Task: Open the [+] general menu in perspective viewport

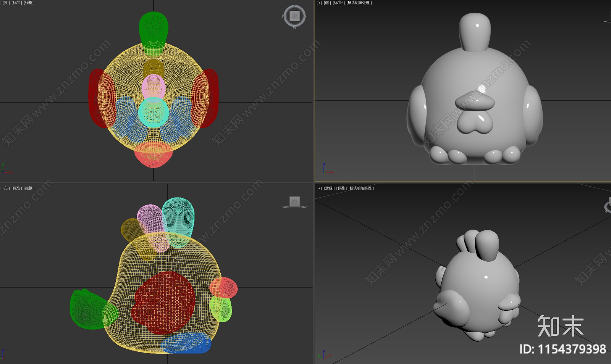Action: pos(319,188)
